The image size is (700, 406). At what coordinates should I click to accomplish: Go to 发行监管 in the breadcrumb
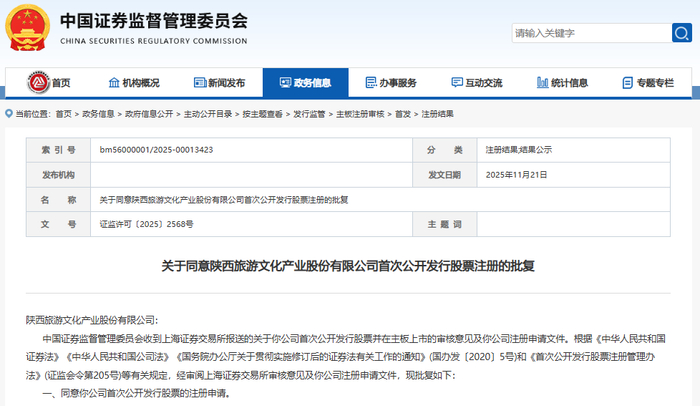tap(309, 114)
